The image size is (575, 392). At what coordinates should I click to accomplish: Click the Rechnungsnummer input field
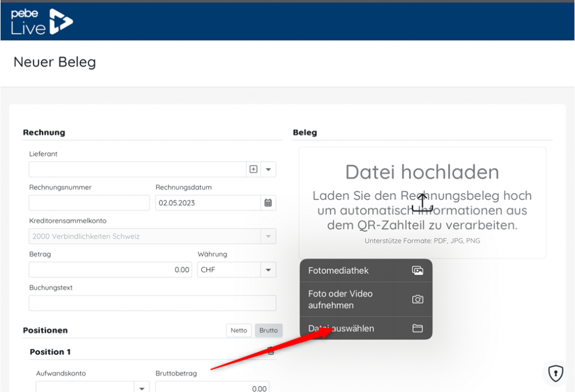point(89,203)
